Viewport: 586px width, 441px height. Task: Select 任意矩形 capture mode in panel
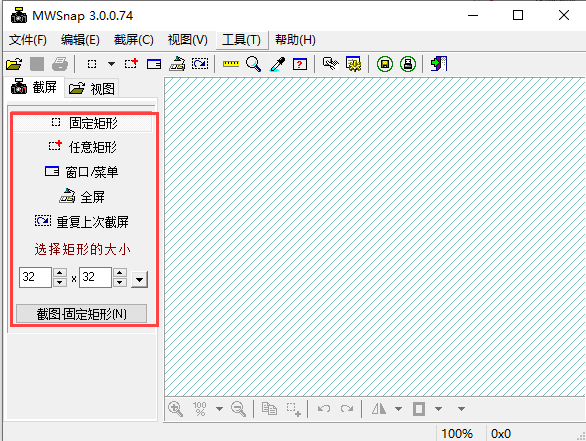pos(83,147)
